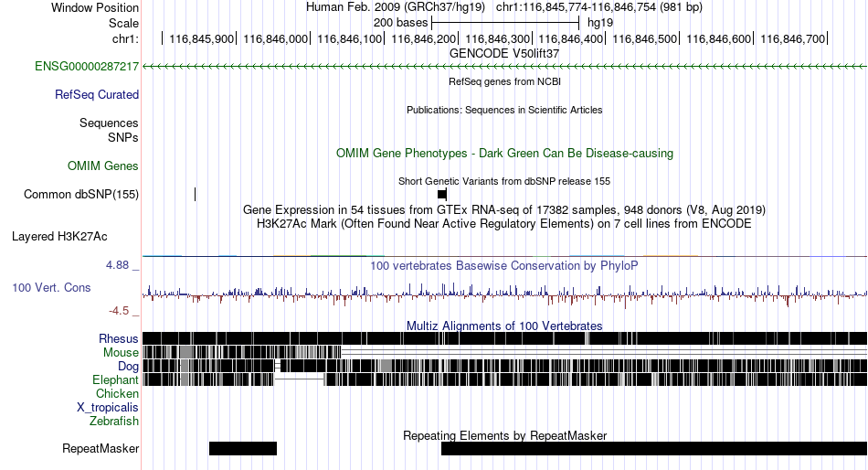Click the Window Position label

pyautogui.click(x=95, y=7)
